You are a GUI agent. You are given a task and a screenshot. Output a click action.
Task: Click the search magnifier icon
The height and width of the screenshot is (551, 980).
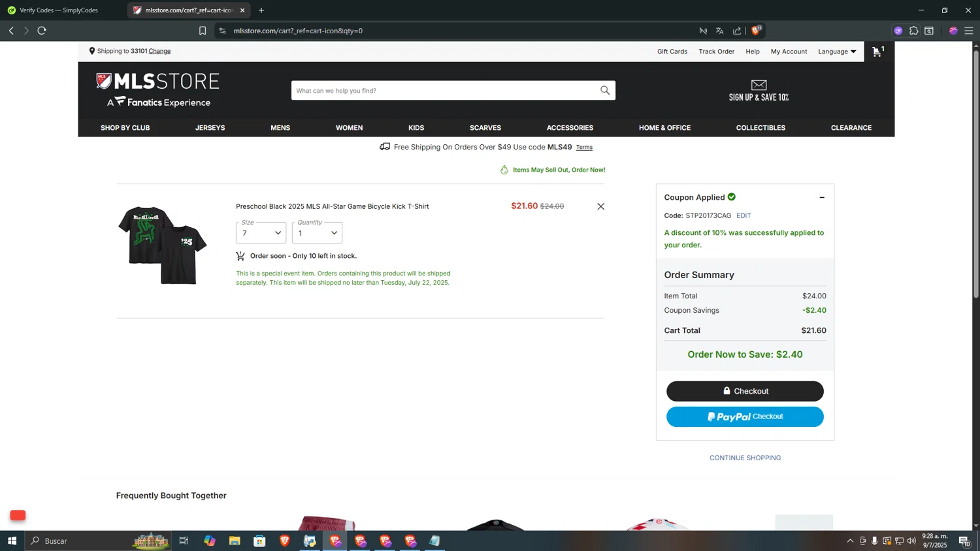tap(605, 90)
